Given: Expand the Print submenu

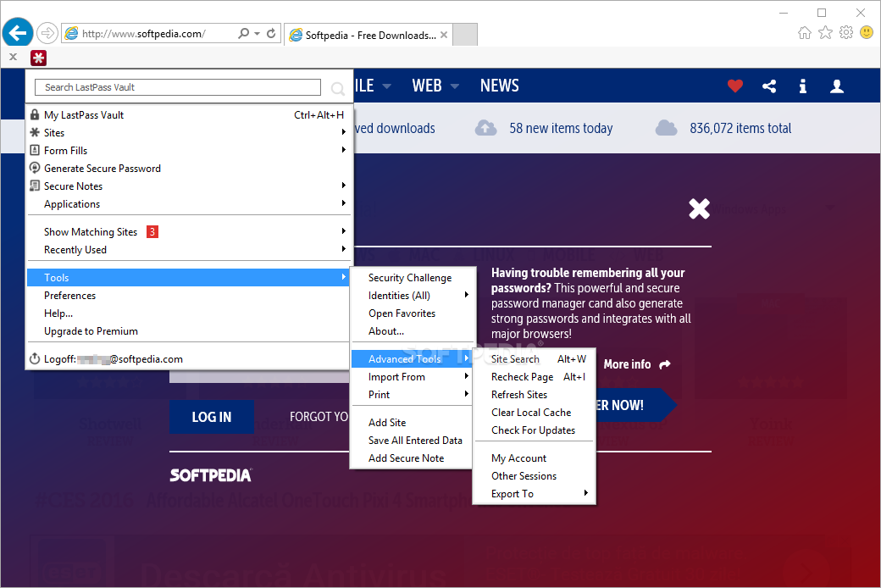Looking at the screenshot, I should [412, 395].
